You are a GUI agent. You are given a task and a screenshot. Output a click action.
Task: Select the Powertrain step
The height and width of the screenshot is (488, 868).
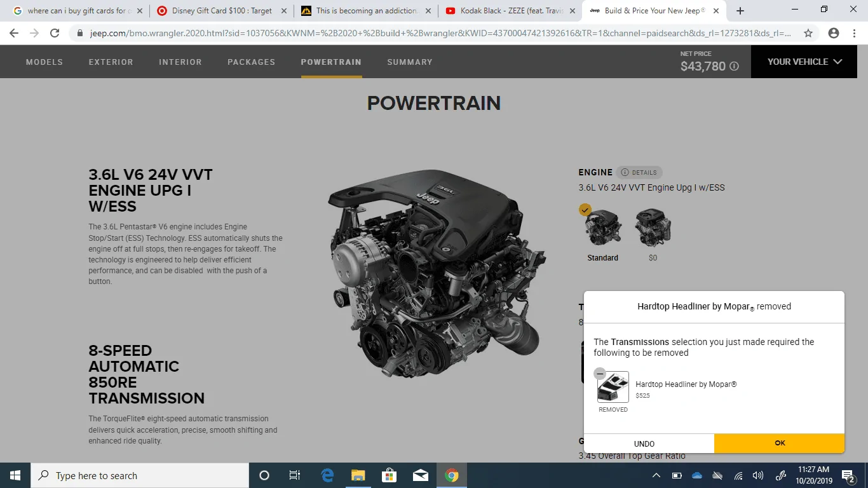click(331, 62)
